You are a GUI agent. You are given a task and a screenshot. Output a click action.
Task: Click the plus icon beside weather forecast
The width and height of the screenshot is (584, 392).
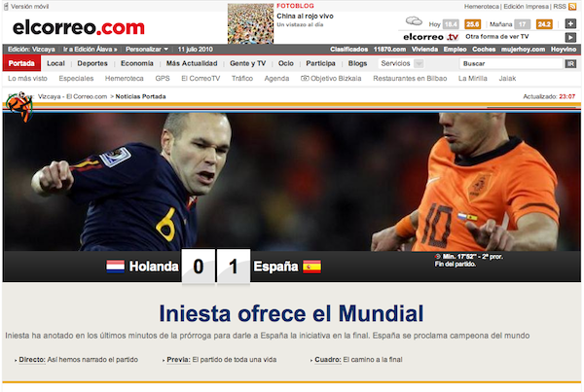coord(570,23)
